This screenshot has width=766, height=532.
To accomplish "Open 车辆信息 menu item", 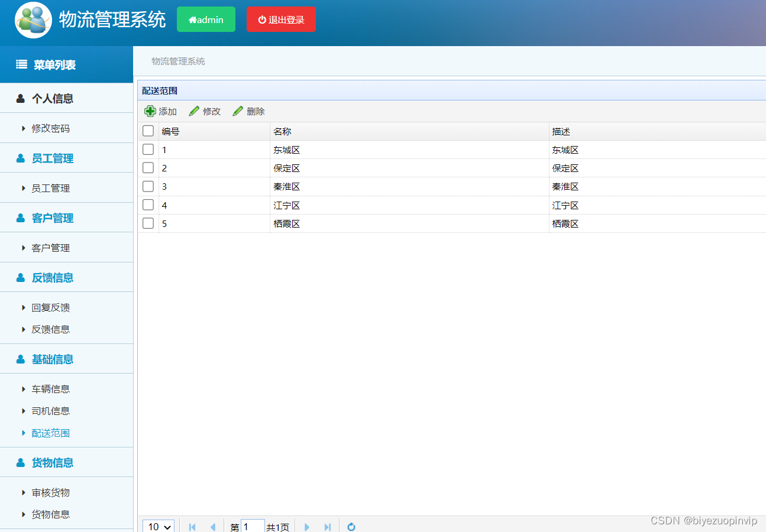I will pos(51,389).
